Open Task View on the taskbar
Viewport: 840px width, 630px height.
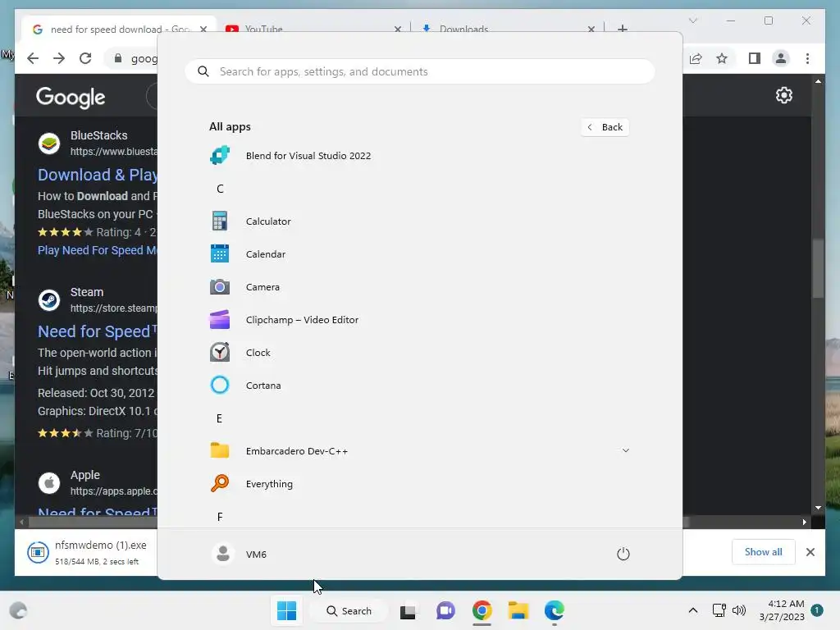(408, 610)
